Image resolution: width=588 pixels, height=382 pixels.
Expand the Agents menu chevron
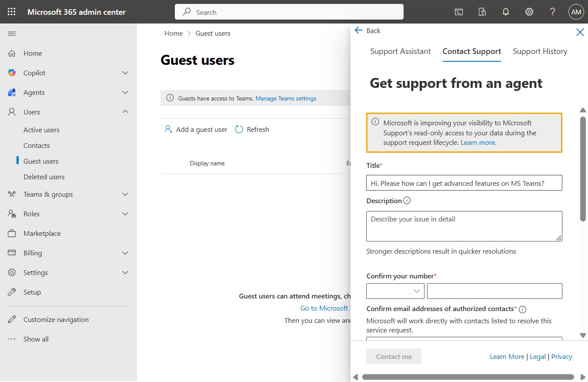125,92
